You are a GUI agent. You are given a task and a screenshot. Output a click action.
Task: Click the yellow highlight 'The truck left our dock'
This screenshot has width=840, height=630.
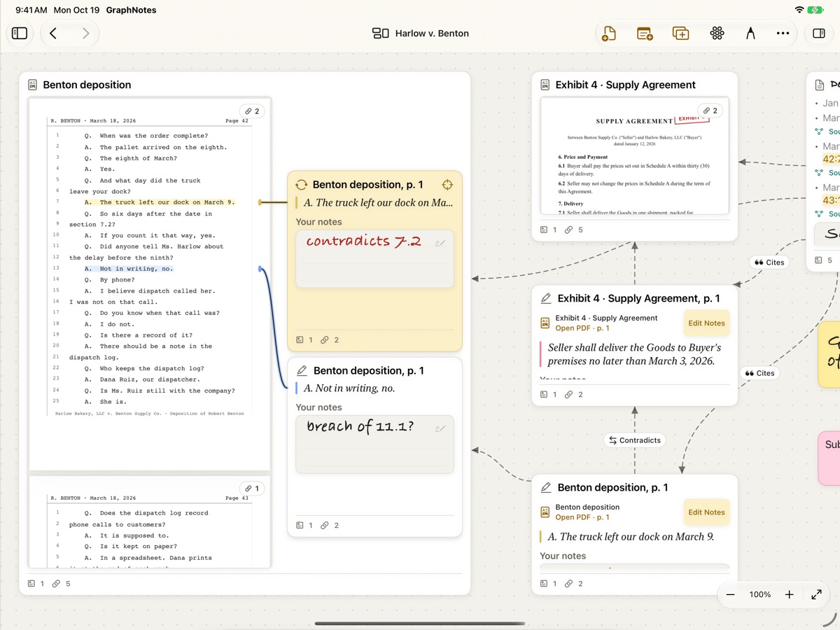point(160,202)
